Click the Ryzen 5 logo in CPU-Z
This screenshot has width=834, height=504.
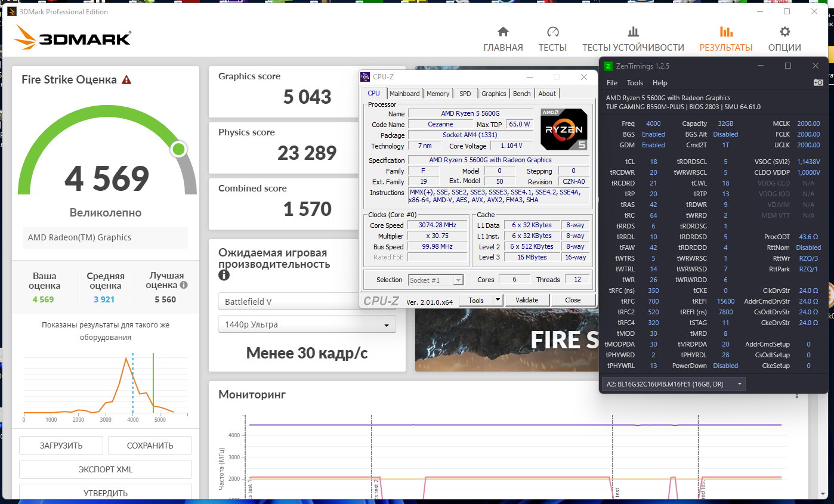(x=563, y=129)
